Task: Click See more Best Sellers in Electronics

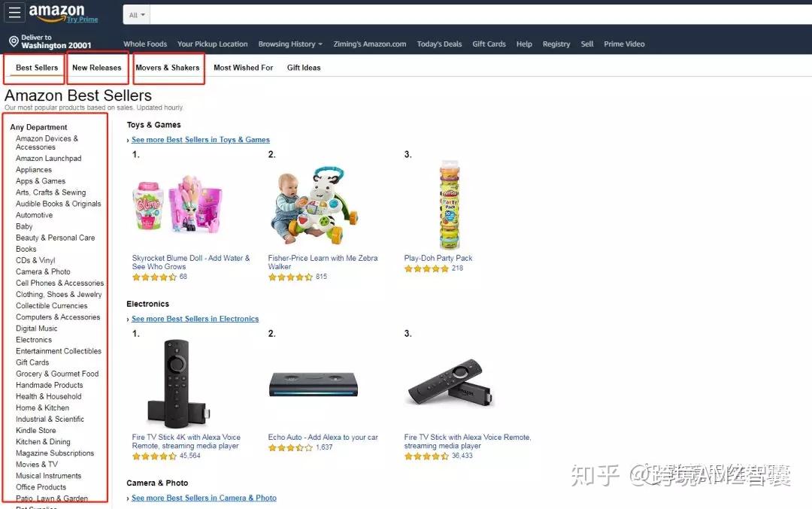Action: click(x=195, y=319)
